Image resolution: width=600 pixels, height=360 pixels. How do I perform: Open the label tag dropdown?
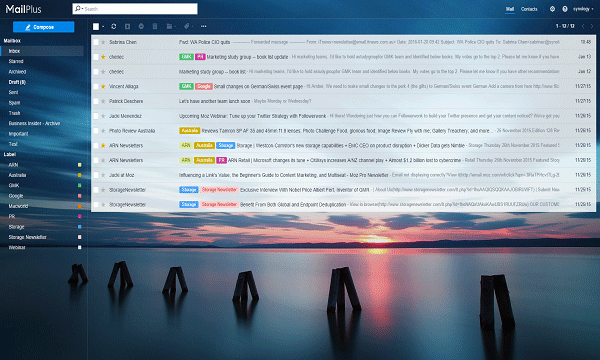188,26
